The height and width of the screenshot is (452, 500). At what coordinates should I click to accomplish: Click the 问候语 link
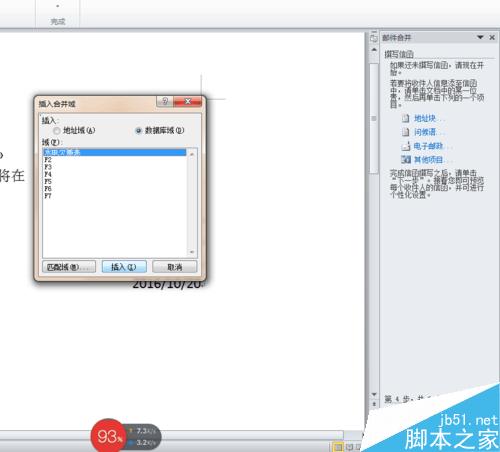(425, 132)
